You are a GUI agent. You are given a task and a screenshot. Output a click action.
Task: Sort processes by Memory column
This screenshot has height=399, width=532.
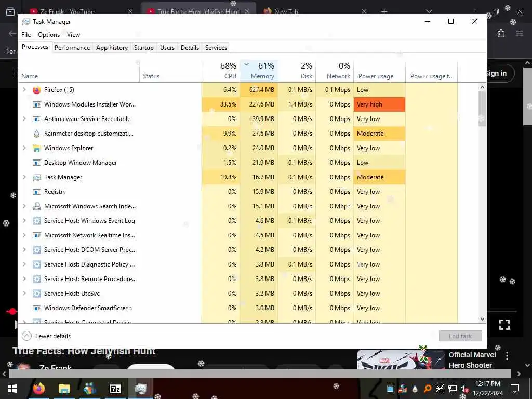pos(259,71)
